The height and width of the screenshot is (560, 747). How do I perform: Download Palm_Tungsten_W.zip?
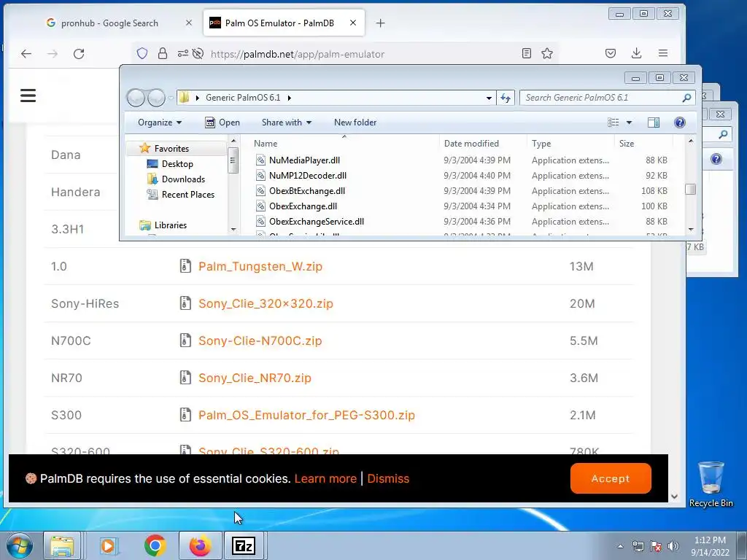[x=260, y=266]
